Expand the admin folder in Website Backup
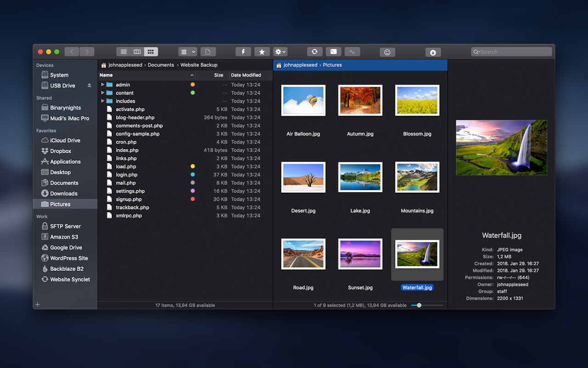 (103, 85)
